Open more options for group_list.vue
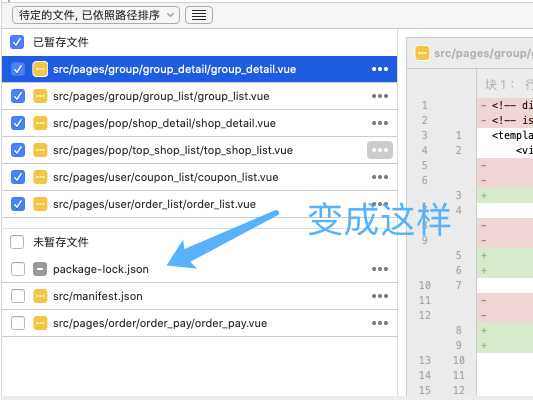The image size is (533, 400). 380,96
